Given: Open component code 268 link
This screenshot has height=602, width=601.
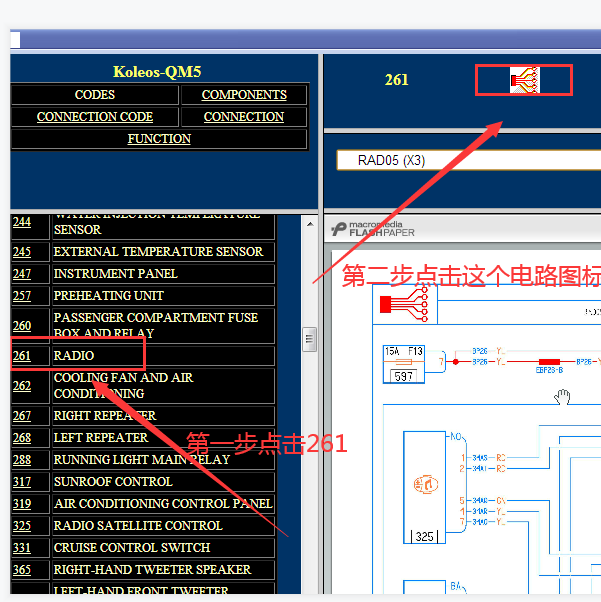Looking at the screenshot, I should click(x=22, y=438).
